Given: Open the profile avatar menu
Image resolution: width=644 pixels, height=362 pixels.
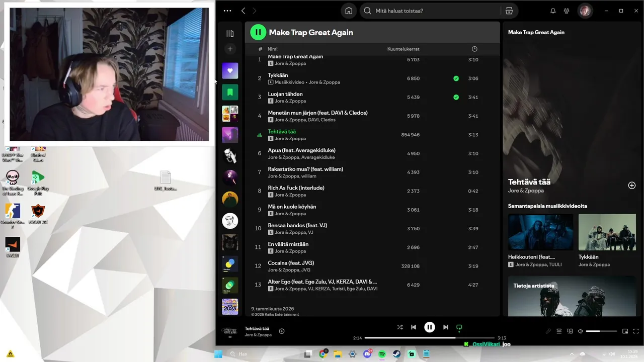Looking at the screenshot, I should click(585, 11).
